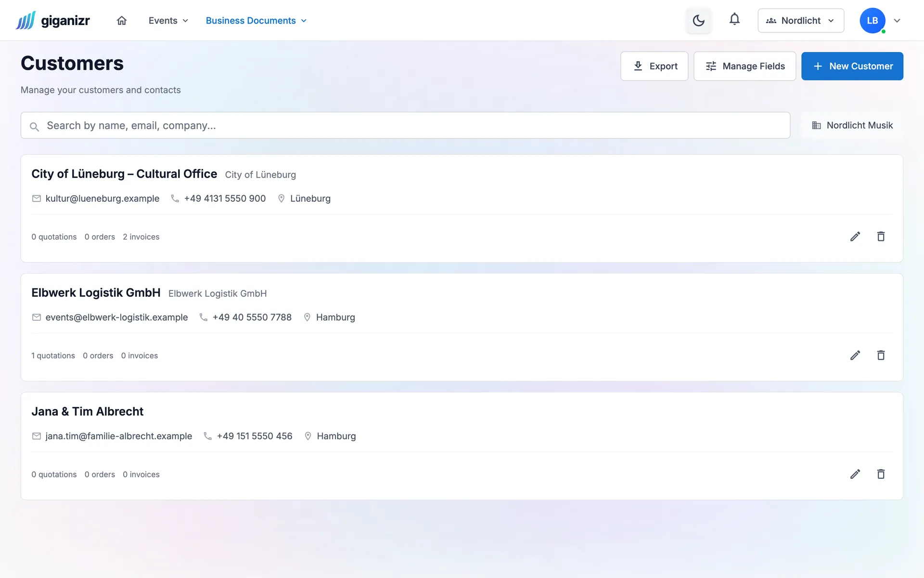Click email events@elbwerk-logistik.example
Image resolution: width=924 pixels, height=578 pixels.
pyautogui.click(x=116, y=317)
